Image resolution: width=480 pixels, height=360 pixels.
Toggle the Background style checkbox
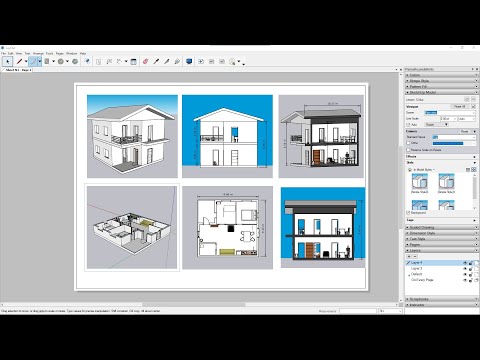pos(408,212)
